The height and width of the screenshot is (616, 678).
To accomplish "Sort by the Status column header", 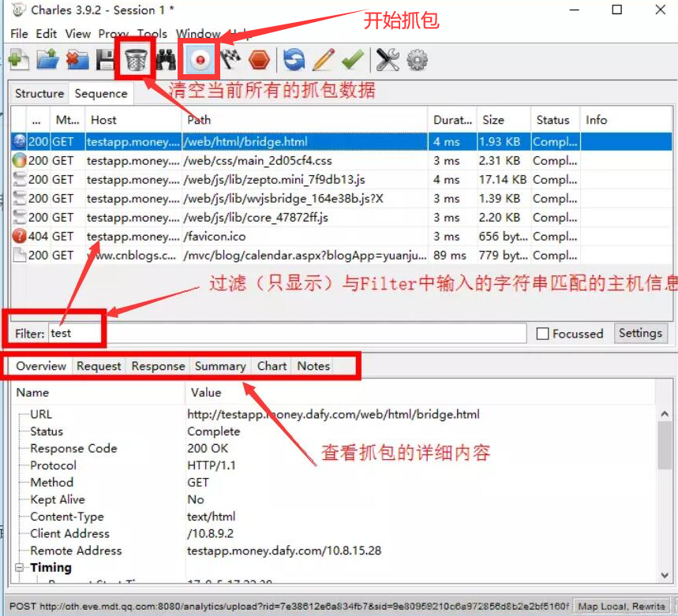I will (555, 120).
